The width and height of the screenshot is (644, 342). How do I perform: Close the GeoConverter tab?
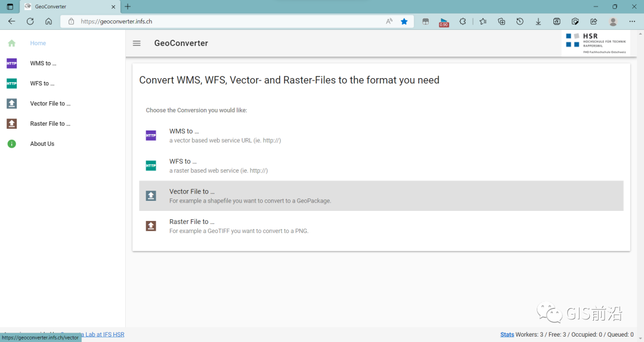[x=113, y=7]
